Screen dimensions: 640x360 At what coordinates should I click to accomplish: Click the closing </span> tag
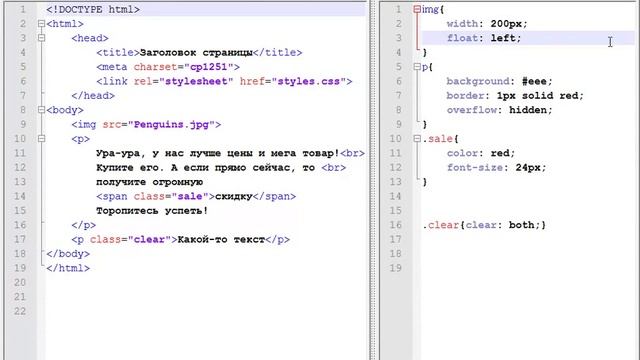pyautogui.click(x=274, y=196)
